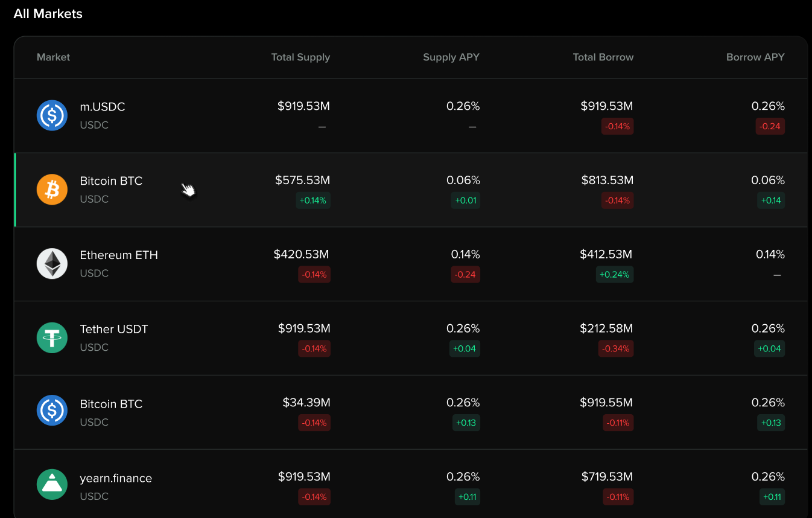Click the -0.24 badge in m.USDC row

(770, 126)
